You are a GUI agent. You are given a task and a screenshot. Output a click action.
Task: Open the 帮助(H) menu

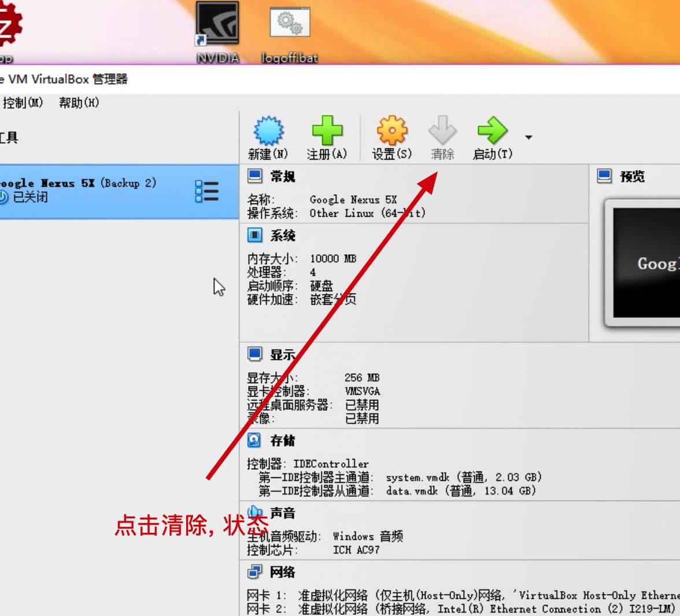click(79, 103)
